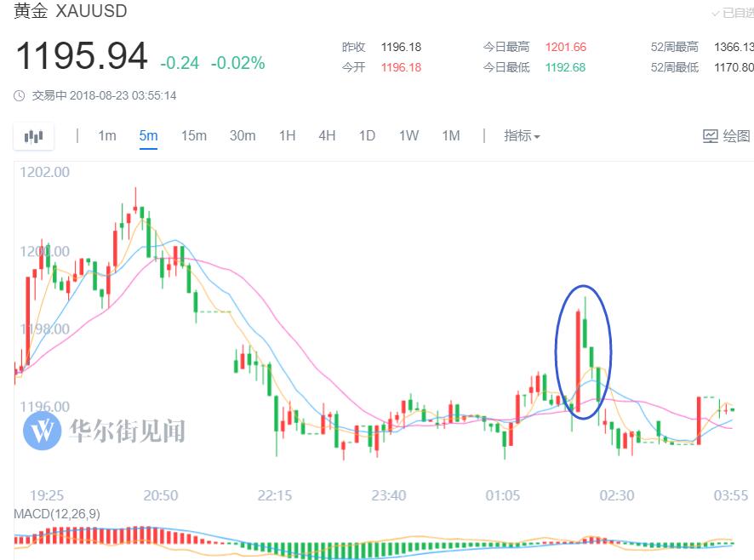Screen dimensions: 754x560
Task: Expand the 指标 indicators dropdown
Action: point(522,136)
